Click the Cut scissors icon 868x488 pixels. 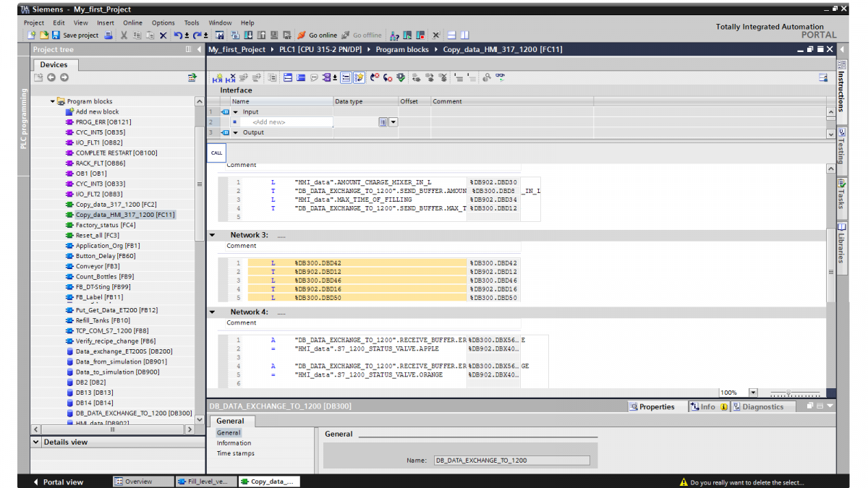[x=124, y=35]
